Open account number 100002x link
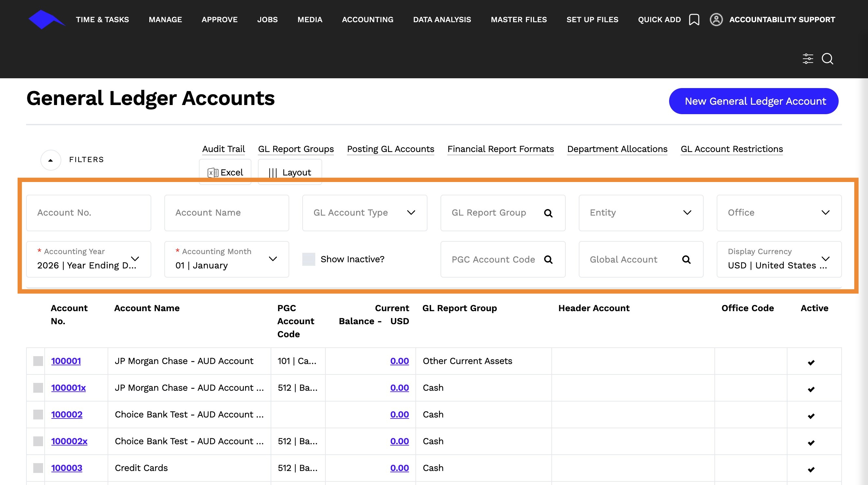Viewport: 868px width, 485px height. point(69,441)
